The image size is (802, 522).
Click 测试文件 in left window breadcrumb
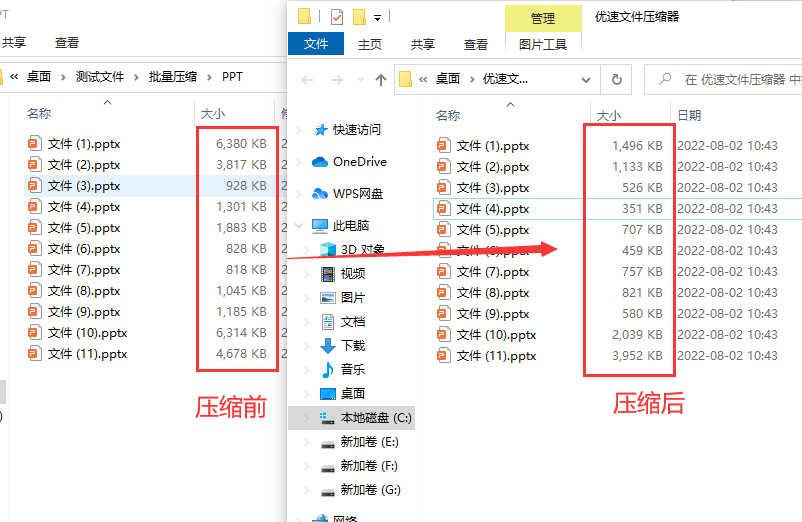pyautogui.click(x=100, y=77)
